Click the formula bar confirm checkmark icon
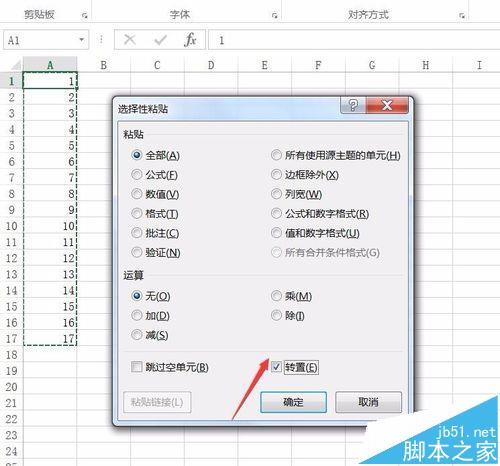 click(x=160, y=40)
